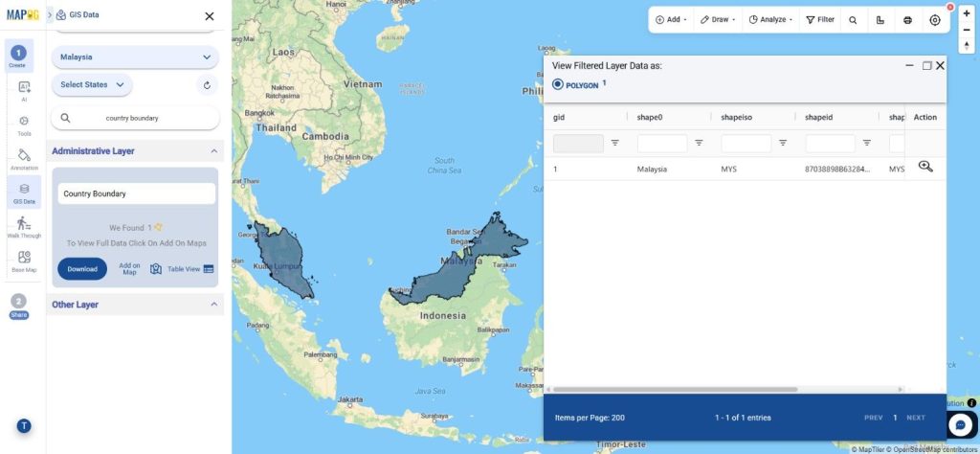Go to PREV page in table
The height and width of the screenshot is (454, 980).
click(x=873, y=418)
